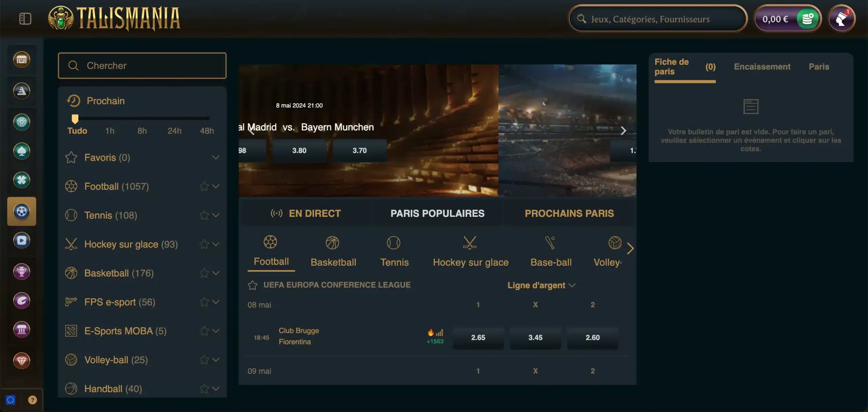The height and width of the screenshot is (412, 868).
Task: Click the EU flag language icon
Action: tap(11, 400)
